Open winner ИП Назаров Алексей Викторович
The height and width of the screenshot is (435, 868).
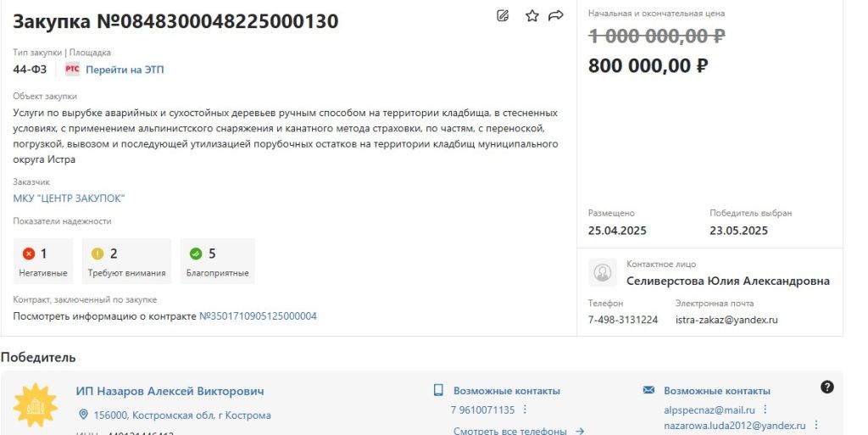tap(170, 391)
